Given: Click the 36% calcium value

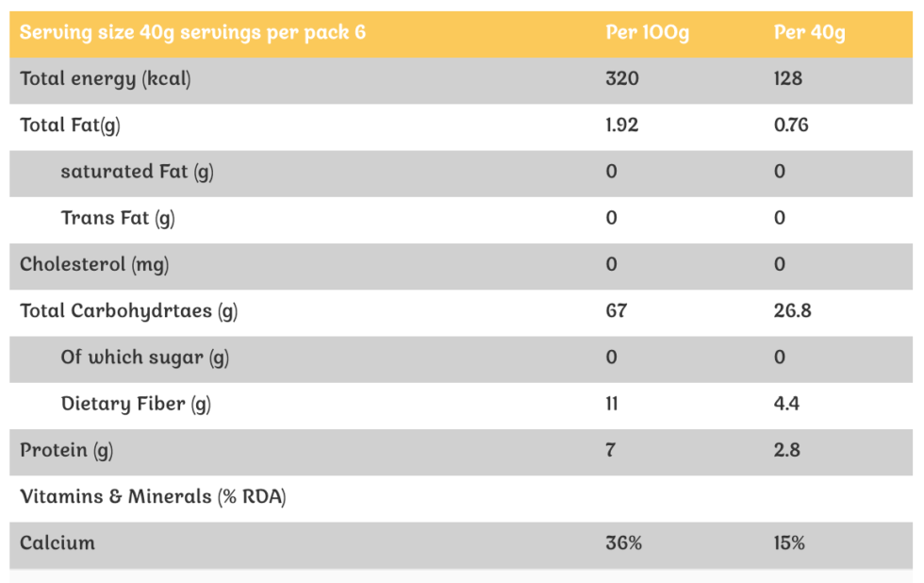Looking at the screenshot, I should [623, 543].
